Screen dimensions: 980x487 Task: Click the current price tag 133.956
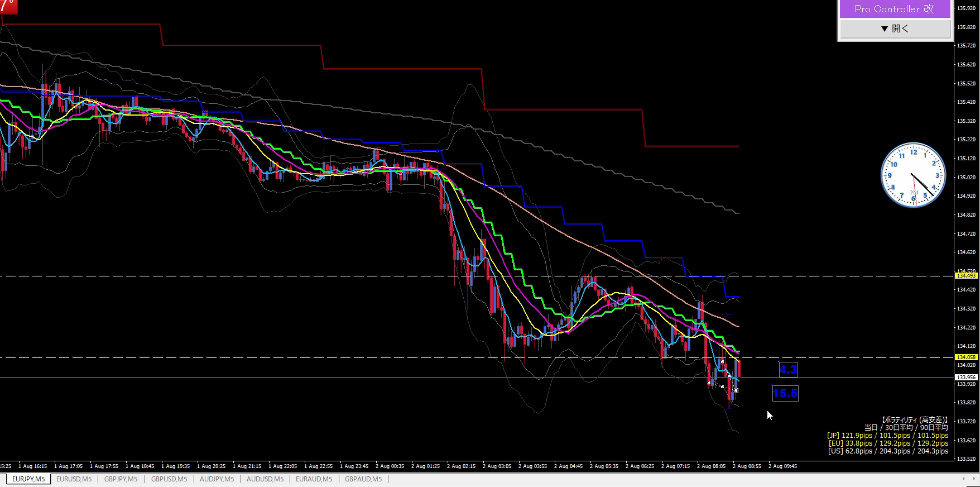click(967, 378)
